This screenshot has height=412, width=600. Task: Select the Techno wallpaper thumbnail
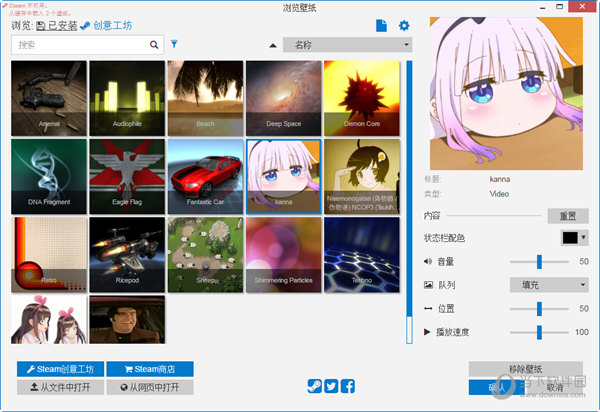(362, 255)
